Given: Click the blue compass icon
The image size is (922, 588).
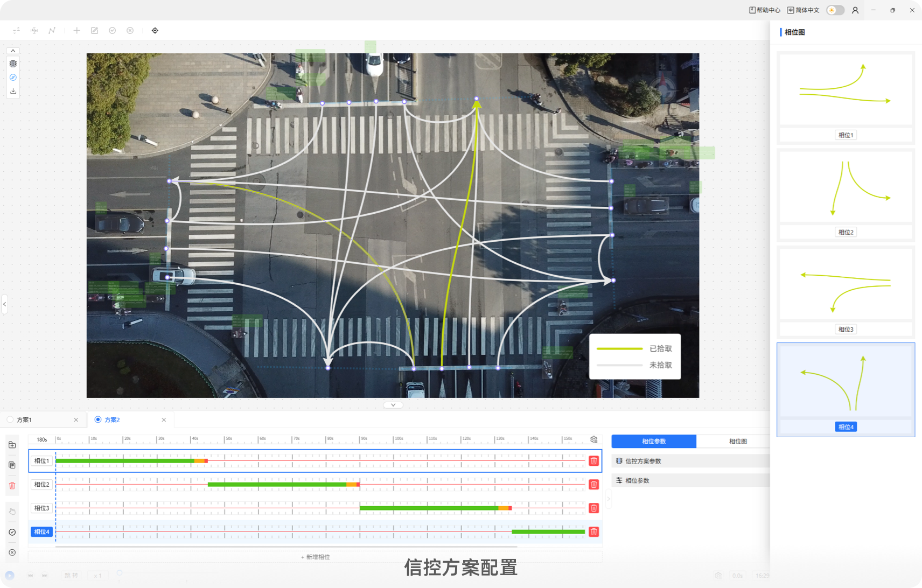Looking at the screenshot, I should [13, 78].
